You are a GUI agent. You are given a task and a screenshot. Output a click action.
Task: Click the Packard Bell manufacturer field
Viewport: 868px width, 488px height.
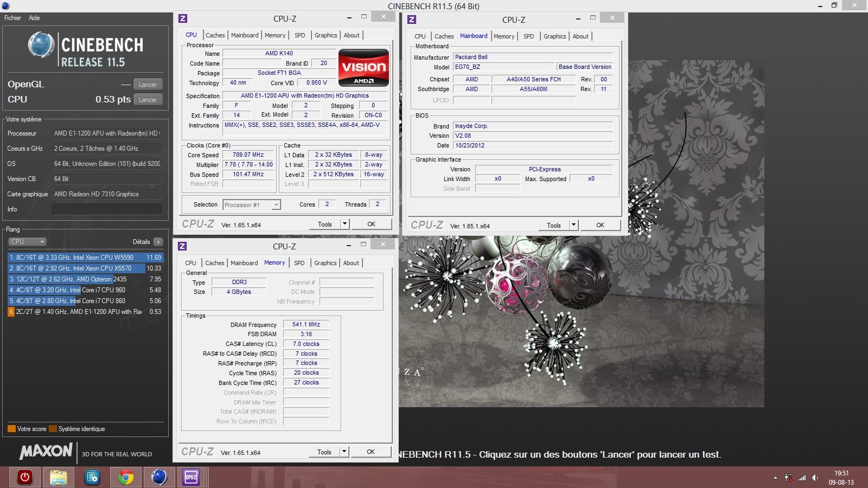tap(533, 57)
